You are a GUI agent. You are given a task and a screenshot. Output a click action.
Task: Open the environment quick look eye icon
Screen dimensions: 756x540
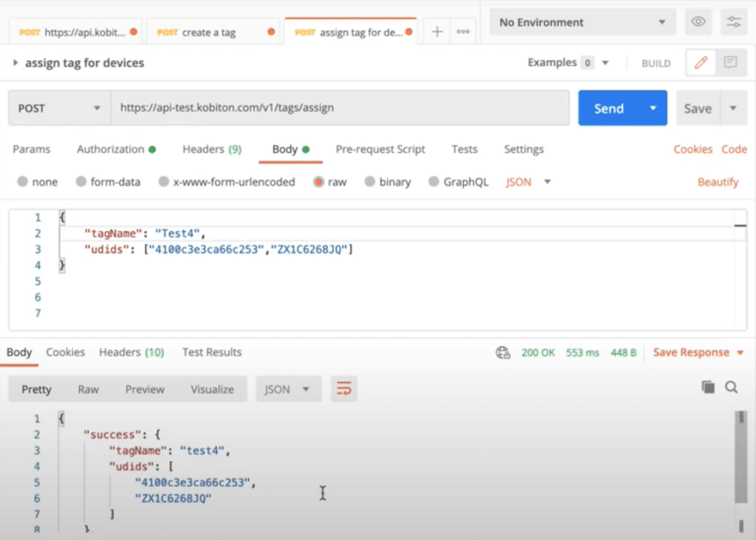[698, 21]
